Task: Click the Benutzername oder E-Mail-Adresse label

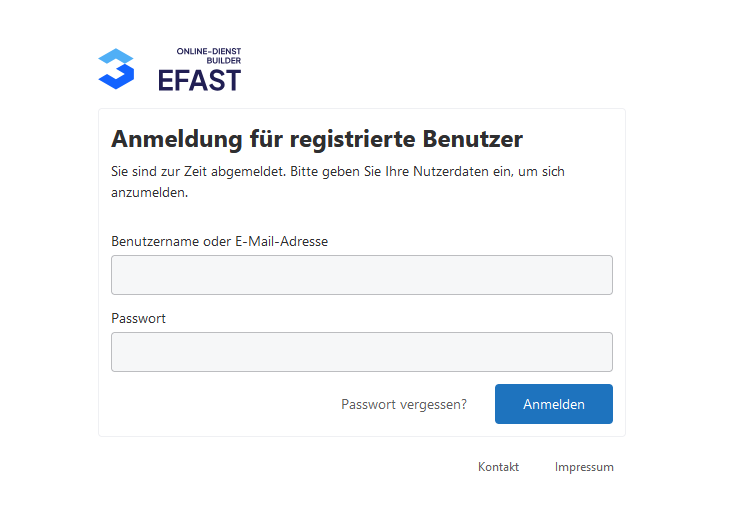Action: (x=219, y=241)
